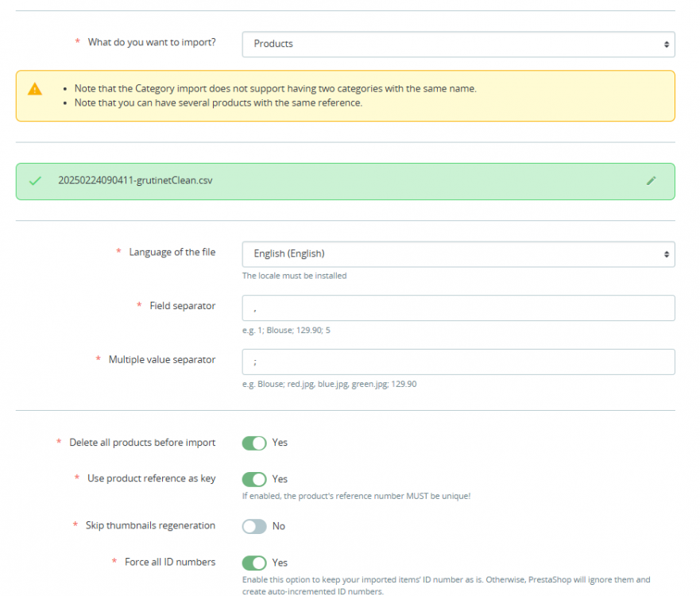Click the 'Language of the file' label
Image resolution: width=700 pixels, height=596 pixels.
172,252
